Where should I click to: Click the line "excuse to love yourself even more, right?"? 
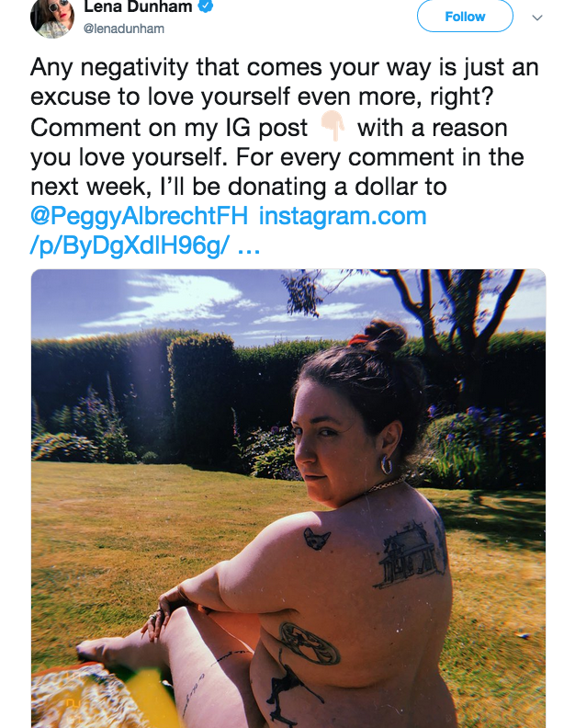(262, 97)
